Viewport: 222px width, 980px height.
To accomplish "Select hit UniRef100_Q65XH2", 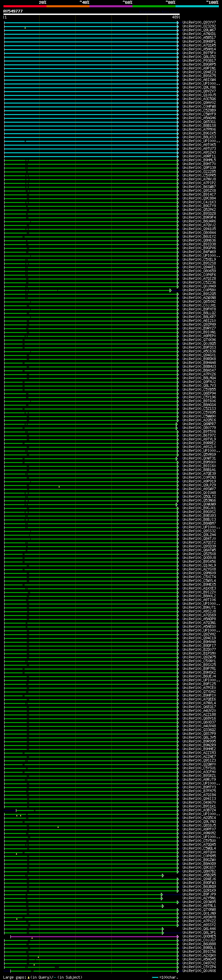I will (199, 301).
